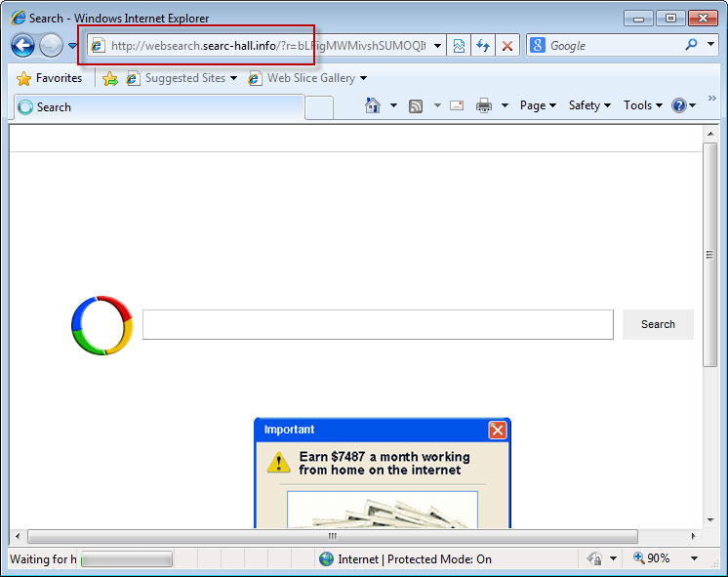Click the RSS Feeds icon
Viewport: 728px width, 577px height.
point(416,105)
